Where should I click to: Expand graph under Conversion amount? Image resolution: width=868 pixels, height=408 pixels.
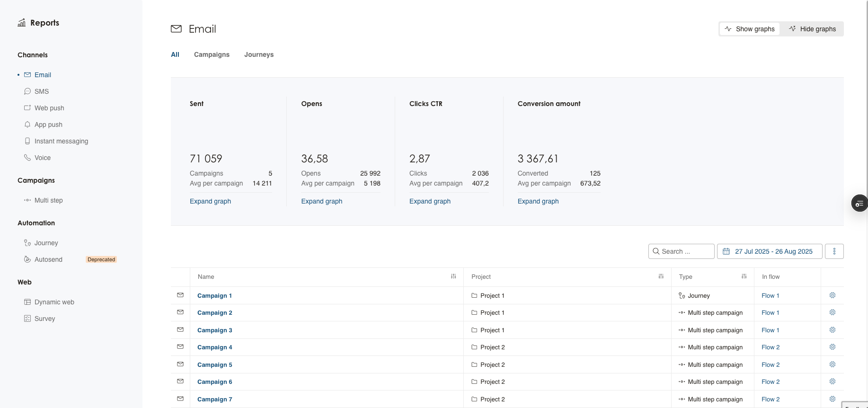pos(538,201)
